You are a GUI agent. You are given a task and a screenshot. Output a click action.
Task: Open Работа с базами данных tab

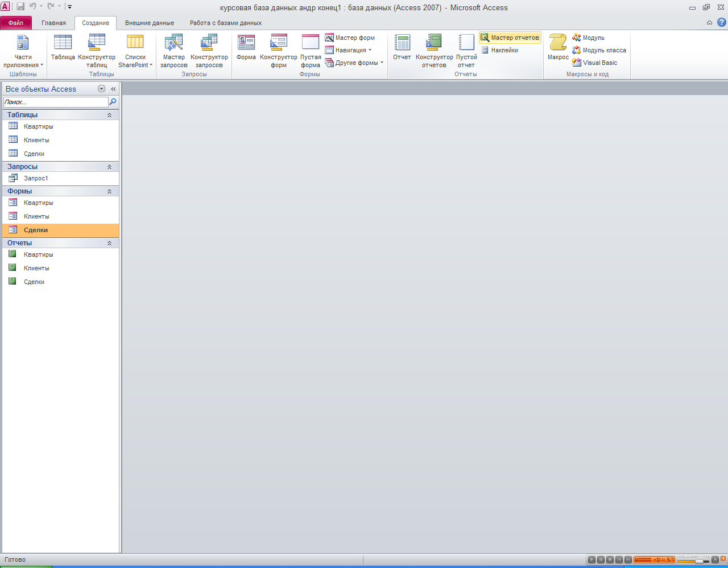pos(226,23)
